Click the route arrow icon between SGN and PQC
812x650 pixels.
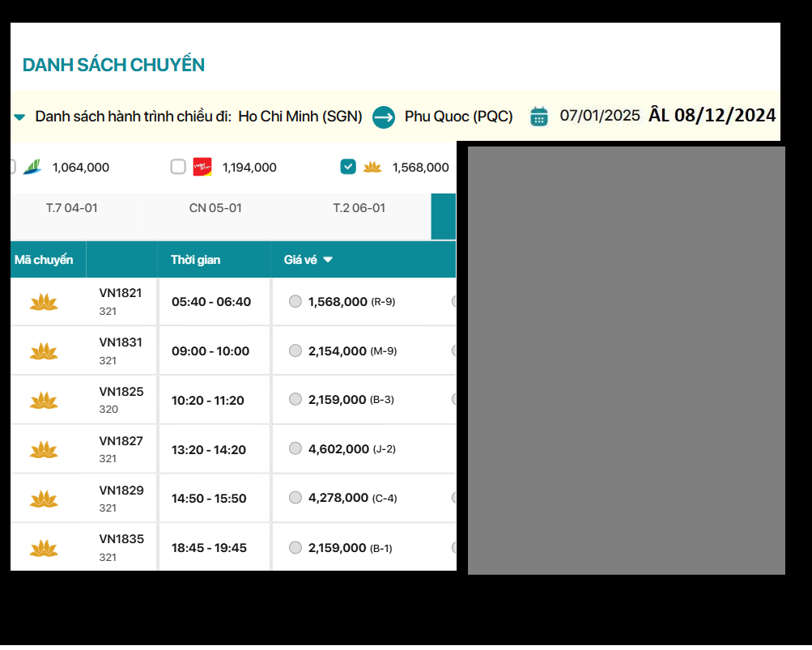383,117
